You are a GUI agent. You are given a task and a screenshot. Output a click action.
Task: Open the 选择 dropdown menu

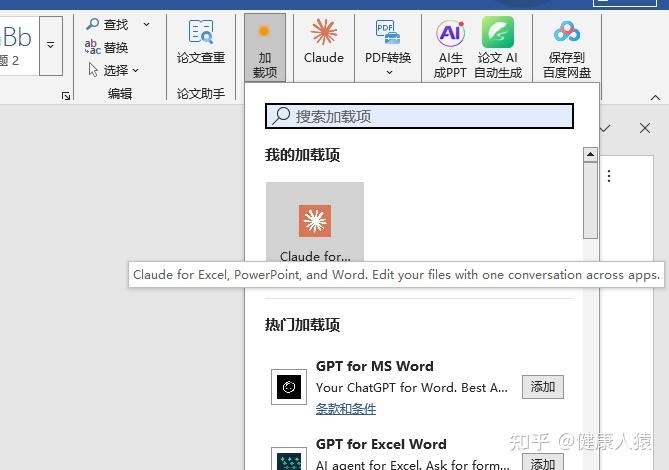click(x=113, y=70)
